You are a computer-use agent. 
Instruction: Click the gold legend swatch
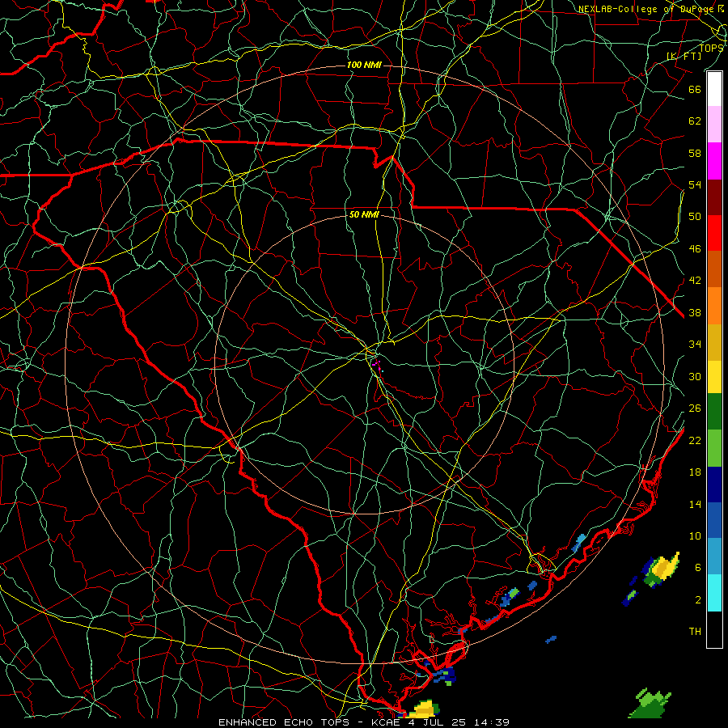coord(714,342)
